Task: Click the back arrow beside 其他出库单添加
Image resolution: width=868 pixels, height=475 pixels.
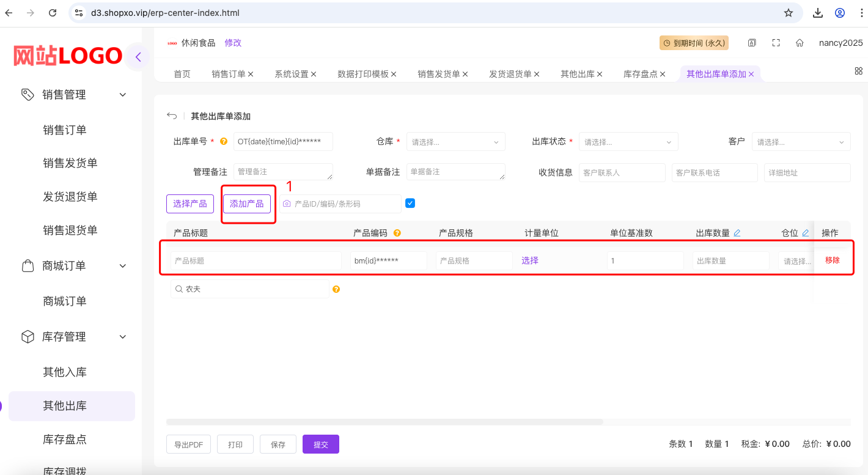Action: [172, 116]
